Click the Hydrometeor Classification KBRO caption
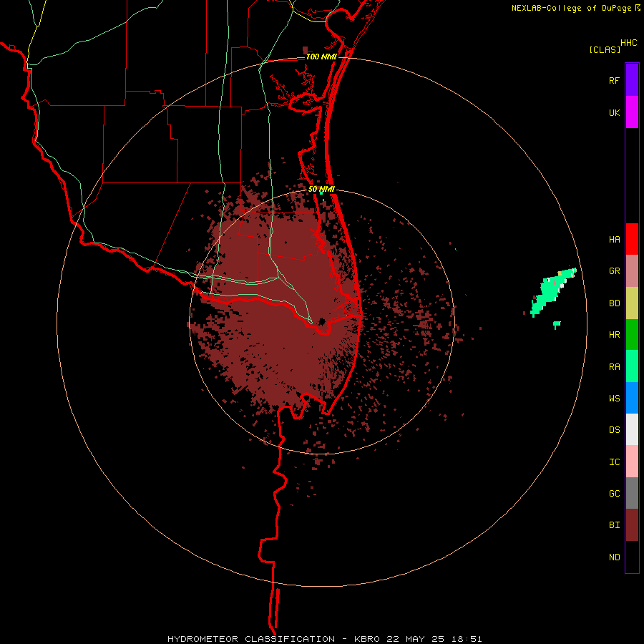Image resolution: width=644 pixels, height=644 pixels. point(324,639)
